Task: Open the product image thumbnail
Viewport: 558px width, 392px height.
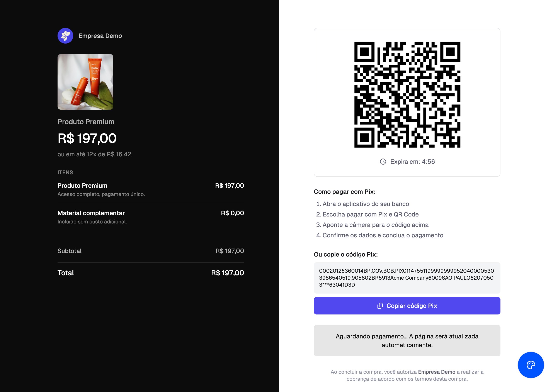Action: pyautogui.click(x=85, y=82)
